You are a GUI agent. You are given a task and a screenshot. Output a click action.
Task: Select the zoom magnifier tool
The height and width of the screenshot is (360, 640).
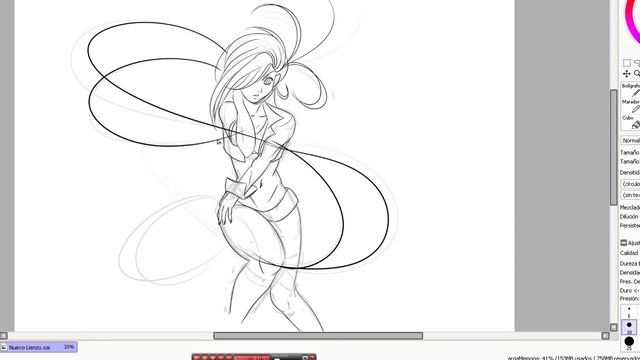coord(637,73)
